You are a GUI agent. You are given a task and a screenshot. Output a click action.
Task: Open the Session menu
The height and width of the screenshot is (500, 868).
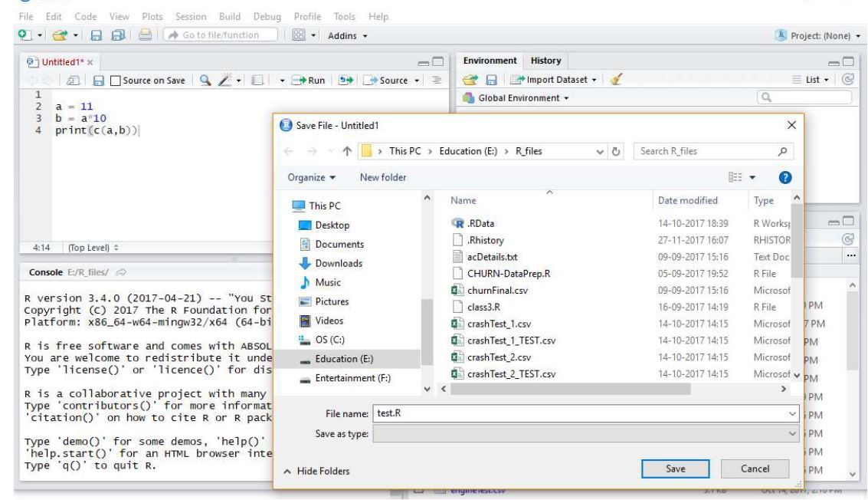[x=191, y=17]
